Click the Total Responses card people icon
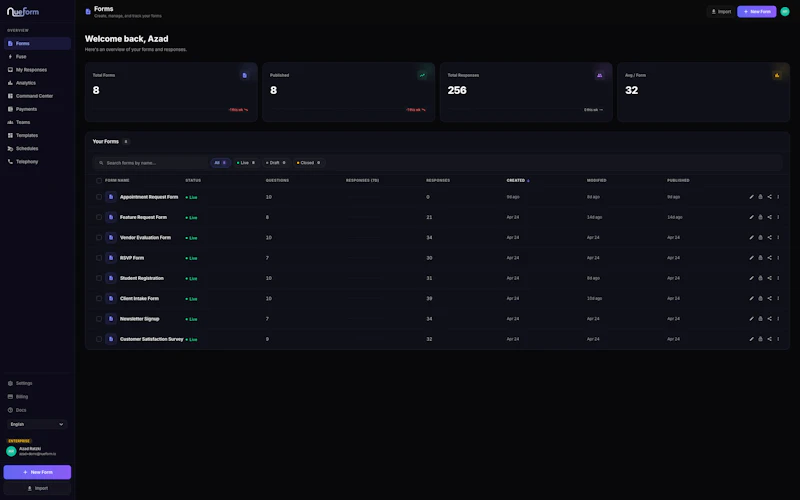Viewport: 800px width, 500px height. coord(599,76)
